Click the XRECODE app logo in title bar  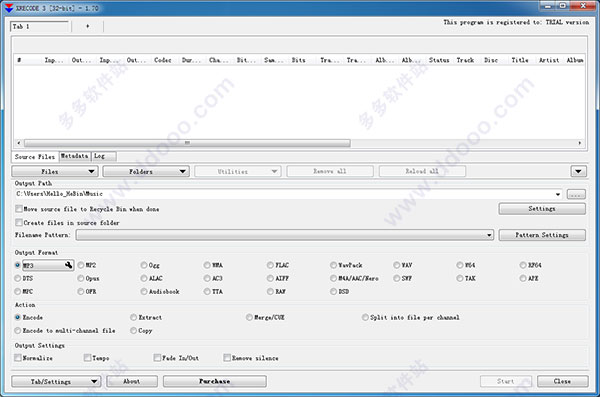tap(8, 7)
